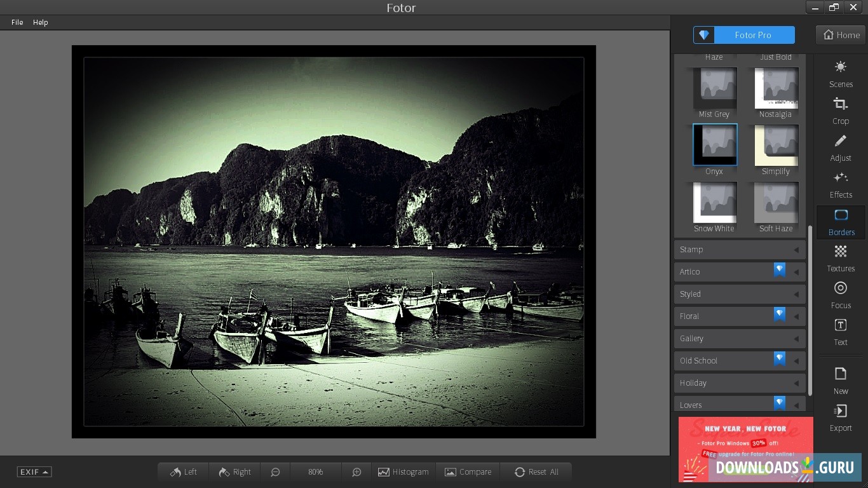Apply the Onyx border thumbnail
This screenshot has height=488, width=868.
tap(714, 144)
